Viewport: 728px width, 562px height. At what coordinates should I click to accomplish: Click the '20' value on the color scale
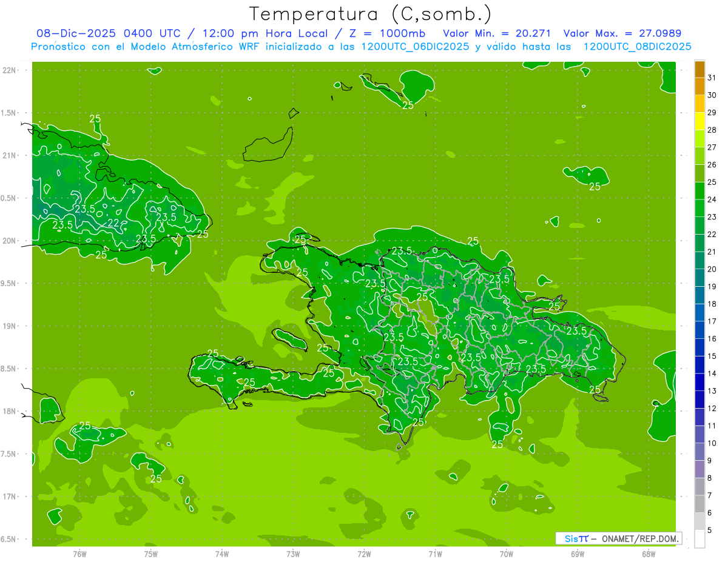[x=712, y=269]
